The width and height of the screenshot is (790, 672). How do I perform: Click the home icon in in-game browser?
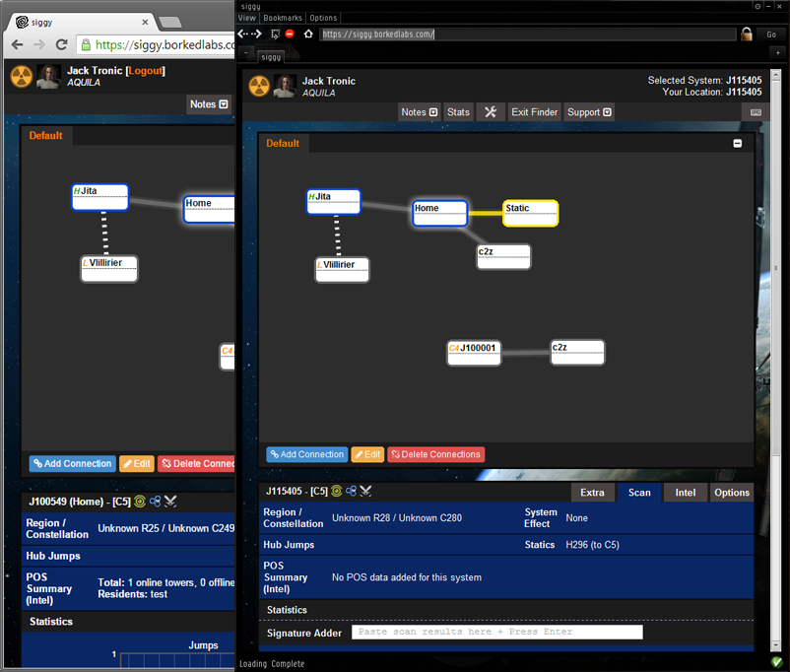click(307, 34)
